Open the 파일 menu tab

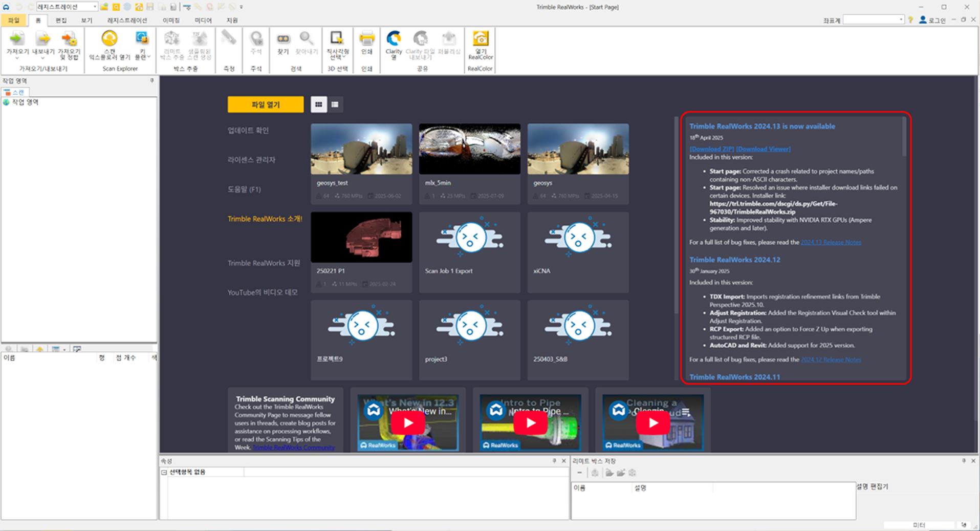13,20
